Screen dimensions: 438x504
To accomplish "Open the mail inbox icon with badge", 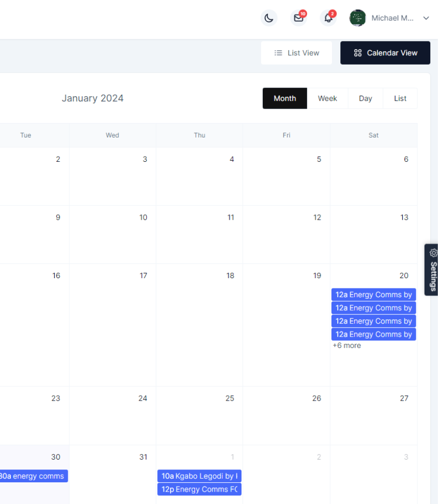I will (x=298, y=18).
